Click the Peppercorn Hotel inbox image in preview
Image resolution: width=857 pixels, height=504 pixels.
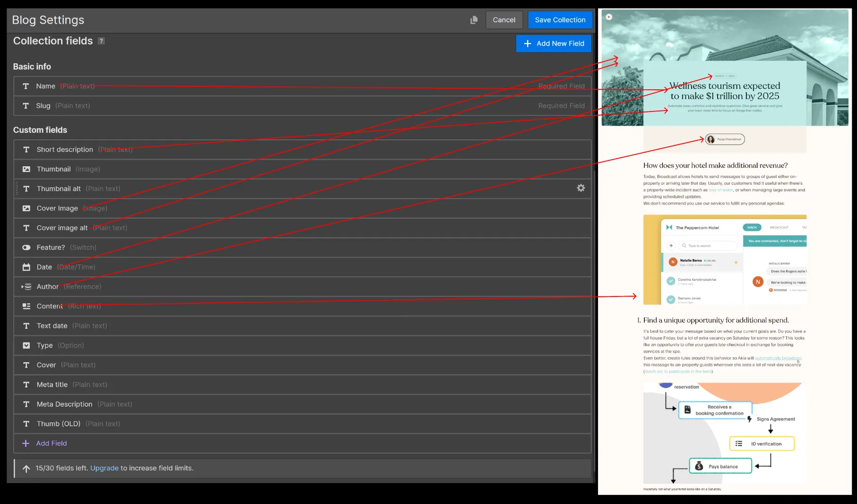(x=725, y=260)
